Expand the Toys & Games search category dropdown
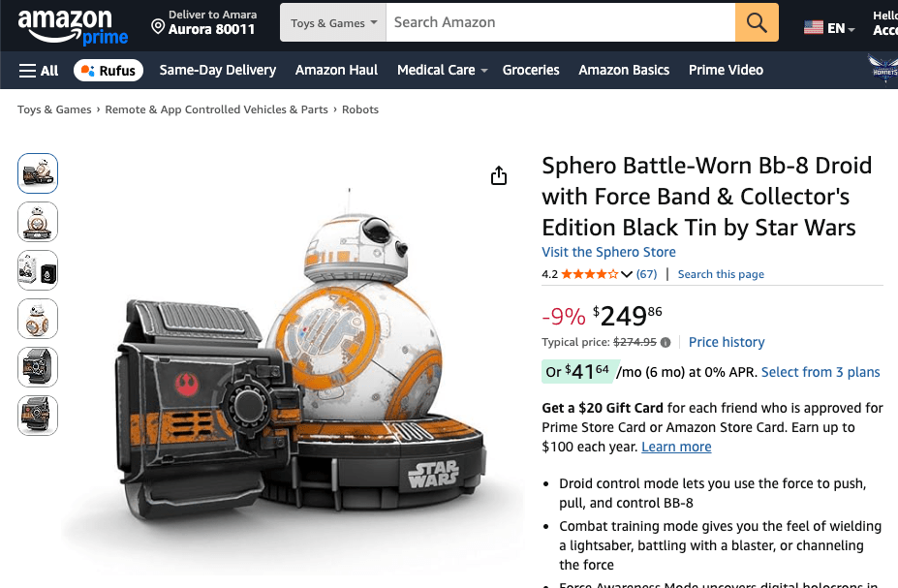This screenshot has width=898, height=588. (x=333, y=23)
